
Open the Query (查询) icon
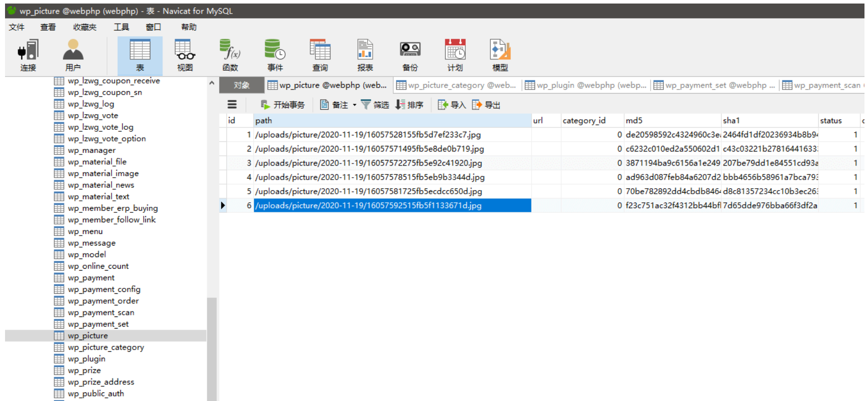point(320,55)
